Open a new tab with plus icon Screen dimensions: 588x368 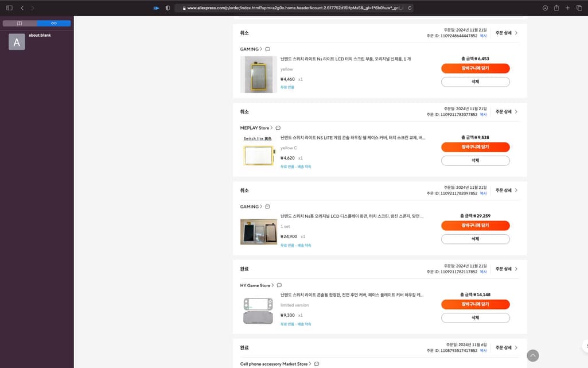(567, 8)
